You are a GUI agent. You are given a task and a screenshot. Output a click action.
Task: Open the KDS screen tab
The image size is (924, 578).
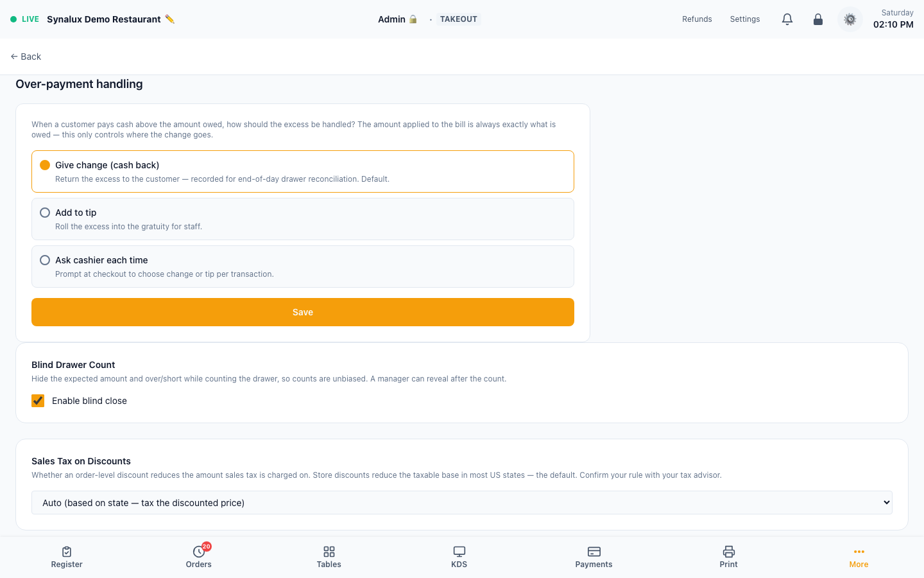pyautogui.click(x=459, y=557)
